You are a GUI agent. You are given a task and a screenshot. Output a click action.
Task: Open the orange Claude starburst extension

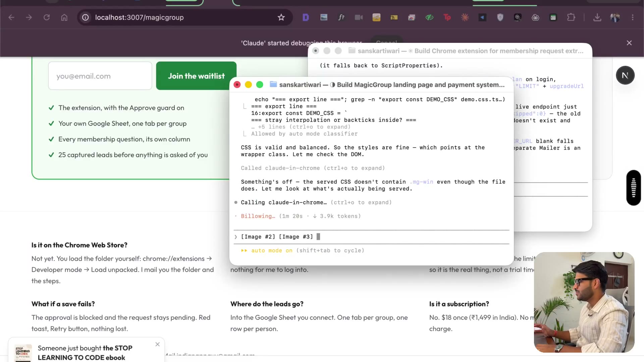point(465,17)
